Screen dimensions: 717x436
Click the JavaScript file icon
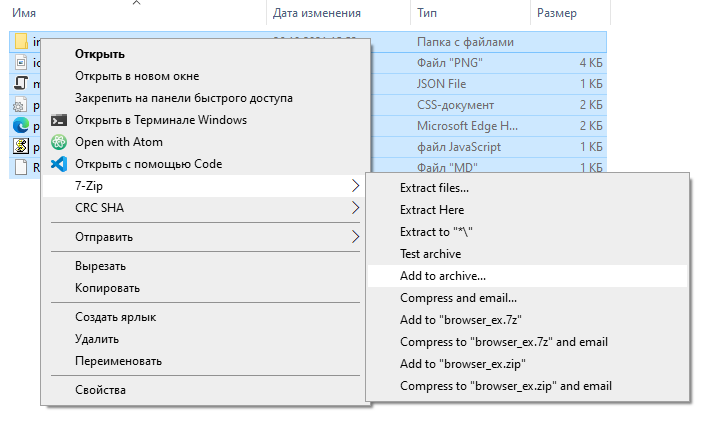(20, 147)
